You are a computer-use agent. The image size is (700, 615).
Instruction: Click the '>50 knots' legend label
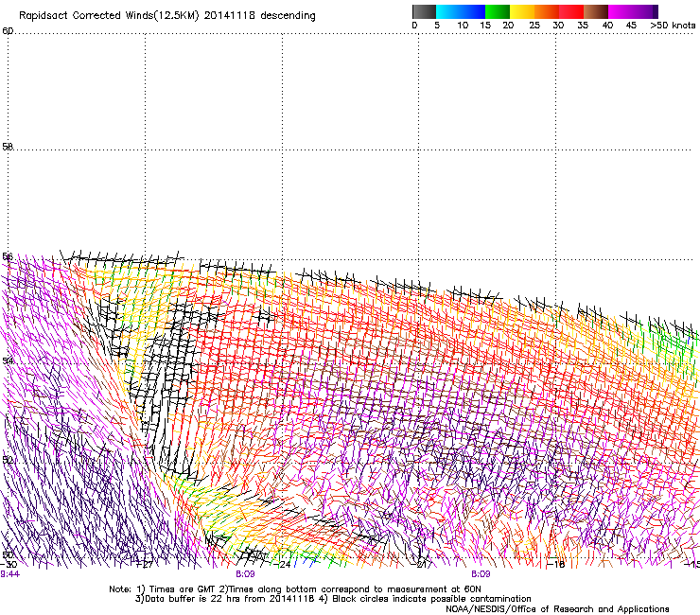pos(673,26)
